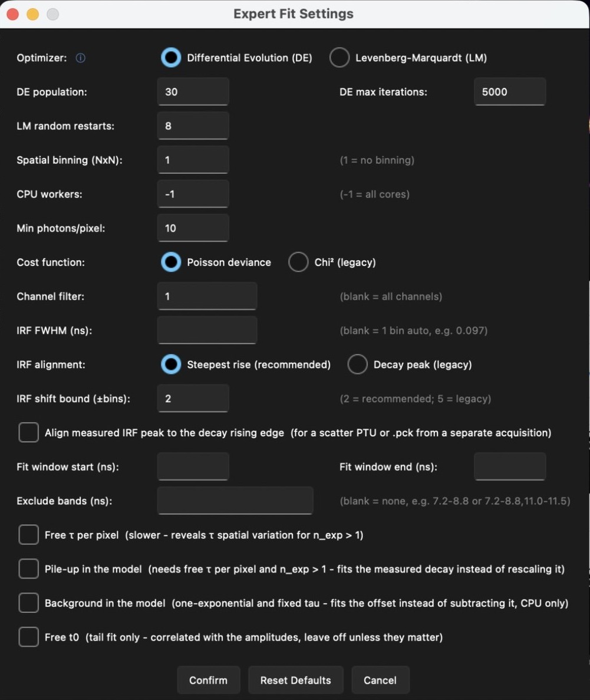Screen dimensions: 590x700
Task: Click the Optimizer info icon
Action: [x=80, y=58]
